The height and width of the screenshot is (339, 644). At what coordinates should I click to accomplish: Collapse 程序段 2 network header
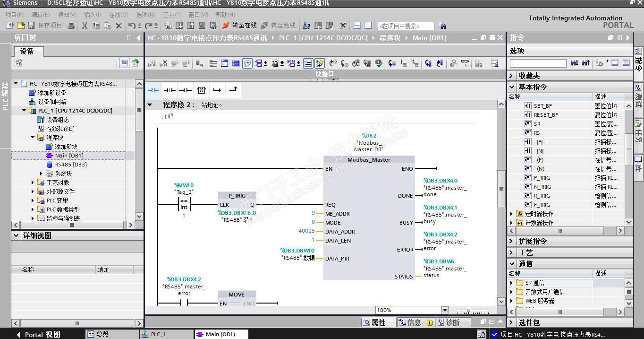(150, 104)
